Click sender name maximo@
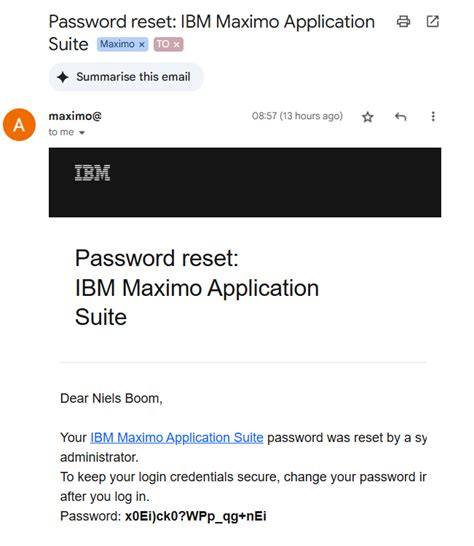Screen dimensions: 474x546 [x=75, y=116]
